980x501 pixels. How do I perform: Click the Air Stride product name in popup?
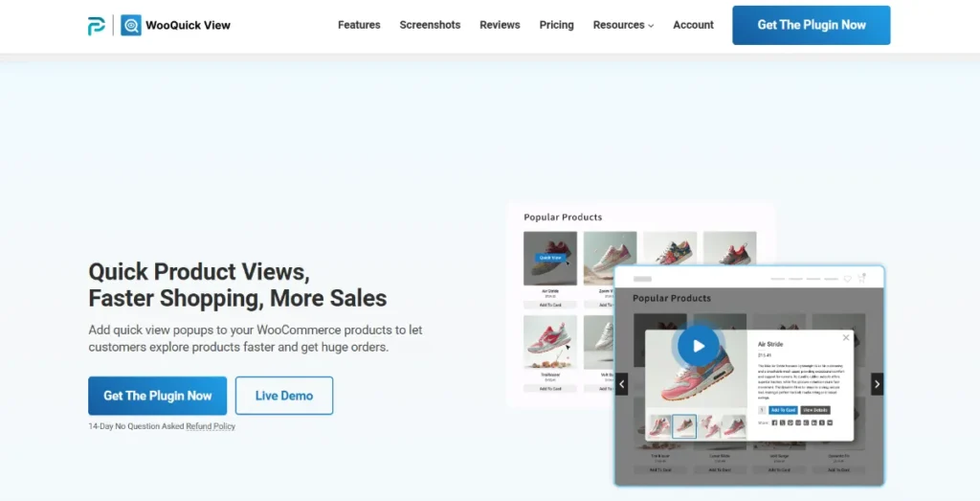pos(770,344)
